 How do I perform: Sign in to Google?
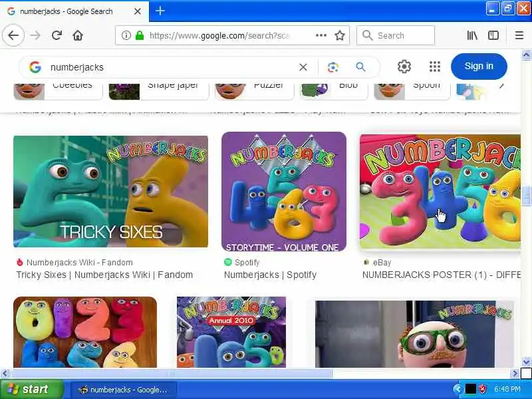pyautogui.click(x=479, y=66)
